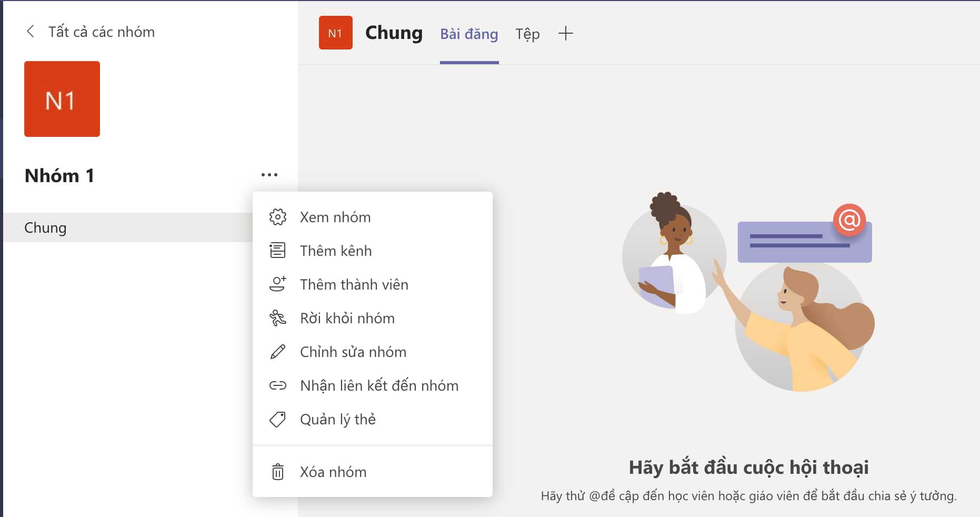Click the add-person icon for Thêm thành viên

278,284
